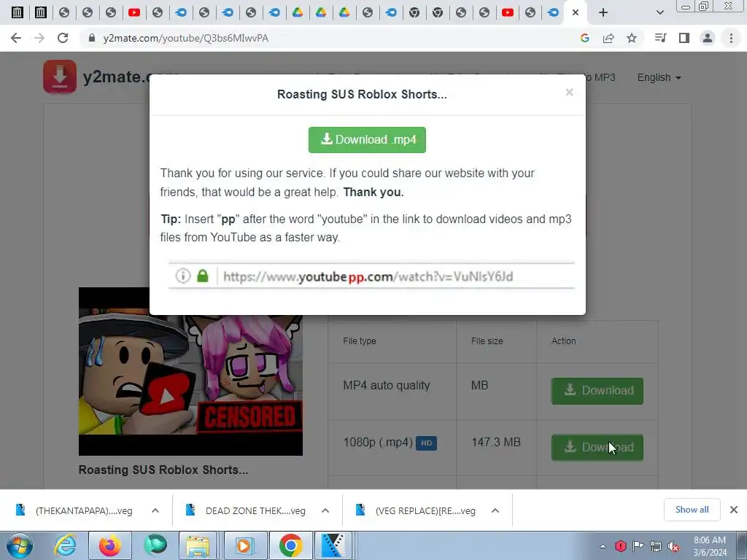This screenshot has width=747, height=560.
Task: Expand options for (VEG REPLACE)[RE....veg download
Action: click(495, 510)
